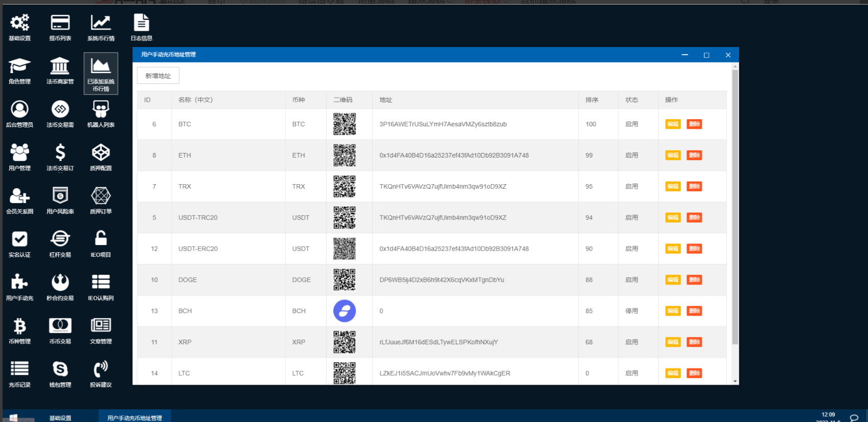Click scrollbar down arrow in address window
This screenshot has height=422, width=868.
pos(735,381)
